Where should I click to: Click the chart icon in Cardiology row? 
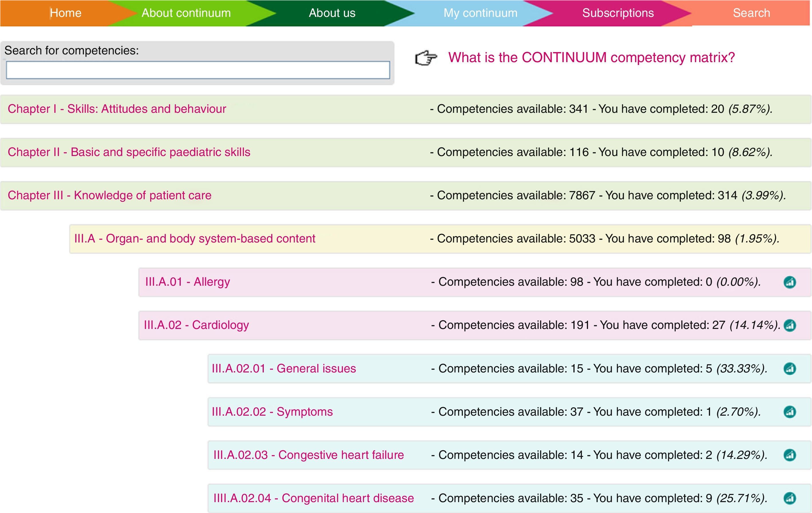pyautogui.click(x=789, y=325)
